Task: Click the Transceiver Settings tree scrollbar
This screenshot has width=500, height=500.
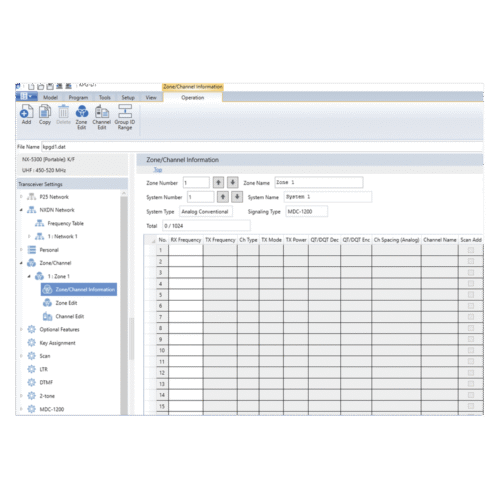Action: 124,302
